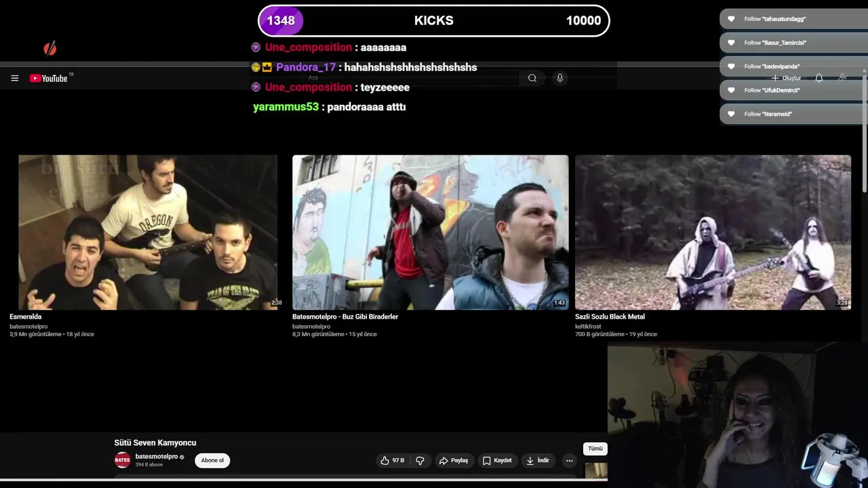Click the Esmeralda video title
This screenshot has width=868, height=488.
(x=26, y=317)
